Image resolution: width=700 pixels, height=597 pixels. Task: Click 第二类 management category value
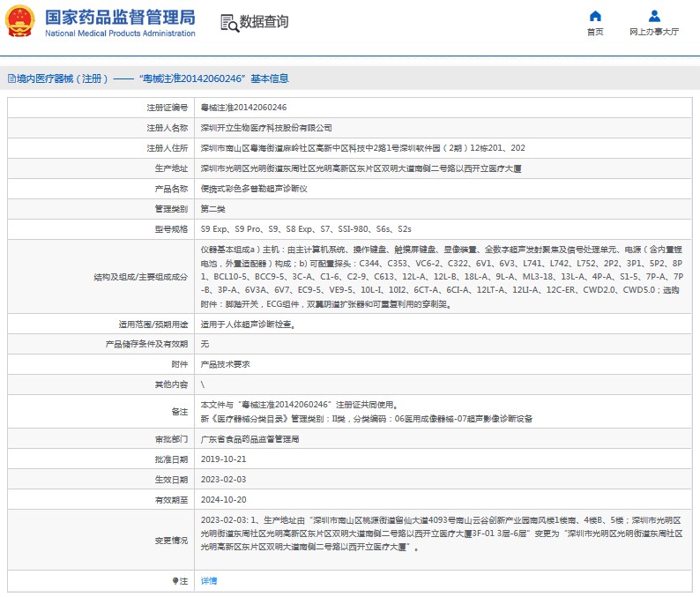213,209
